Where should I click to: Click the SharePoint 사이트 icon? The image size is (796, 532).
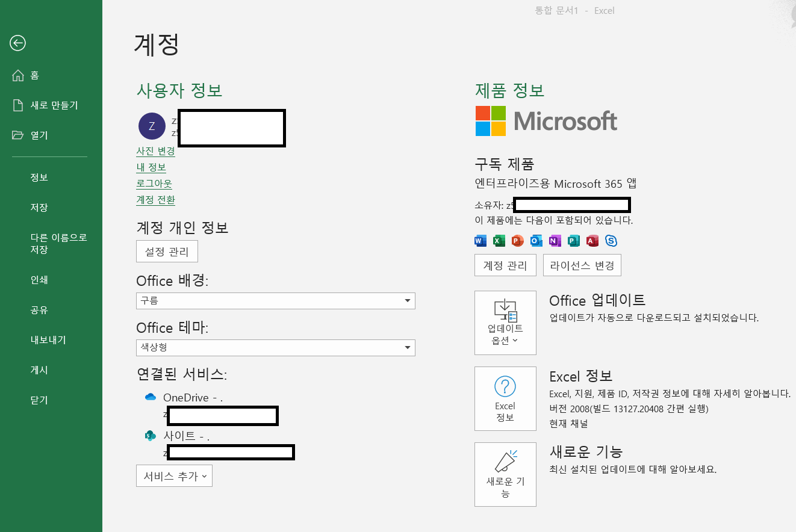[151, 436]
